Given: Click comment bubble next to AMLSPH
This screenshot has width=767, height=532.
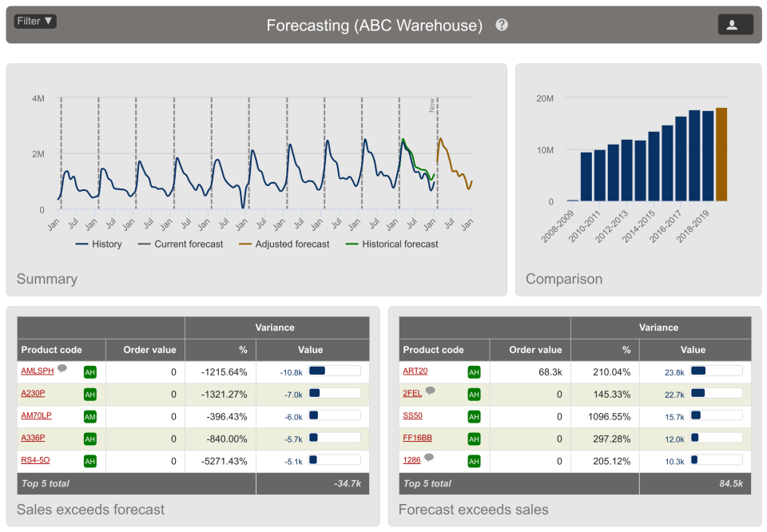Looking at the screenshot, I should (x=62, y=368).
